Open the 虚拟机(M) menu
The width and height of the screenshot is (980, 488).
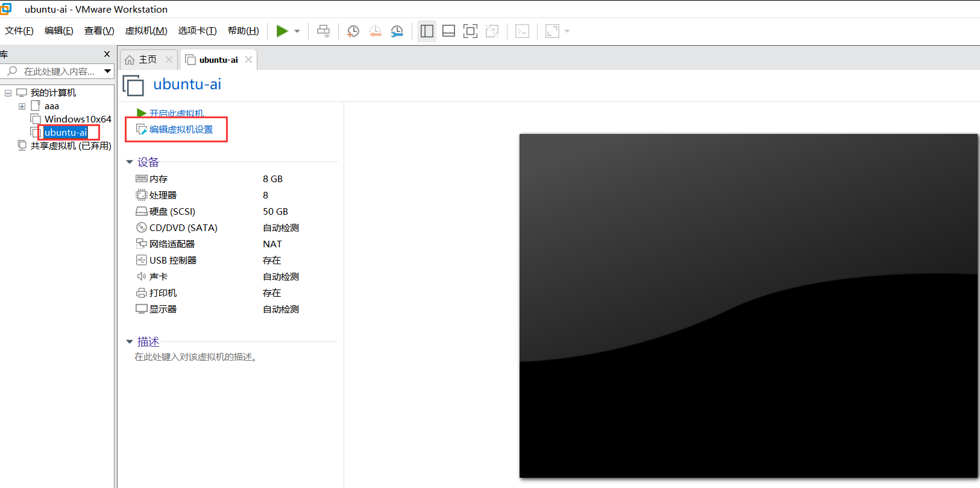(x=146, y=31)
